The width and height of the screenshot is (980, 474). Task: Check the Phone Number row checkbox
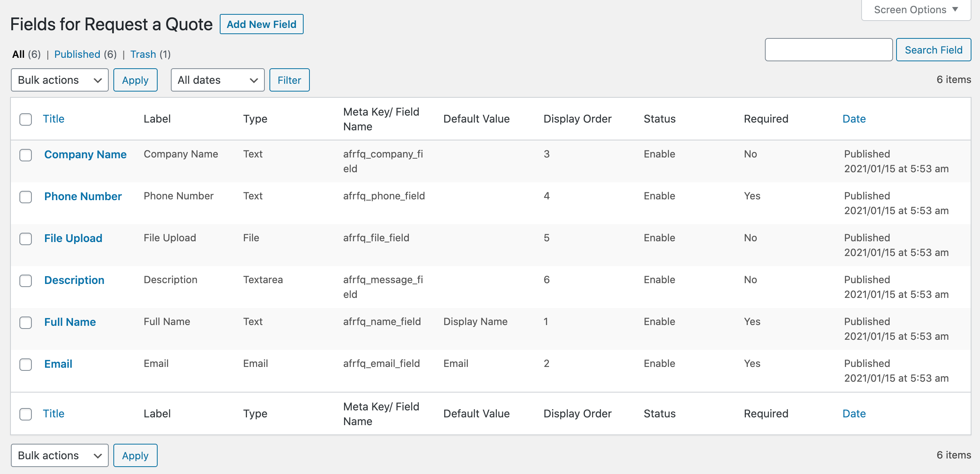coord(26,197)
